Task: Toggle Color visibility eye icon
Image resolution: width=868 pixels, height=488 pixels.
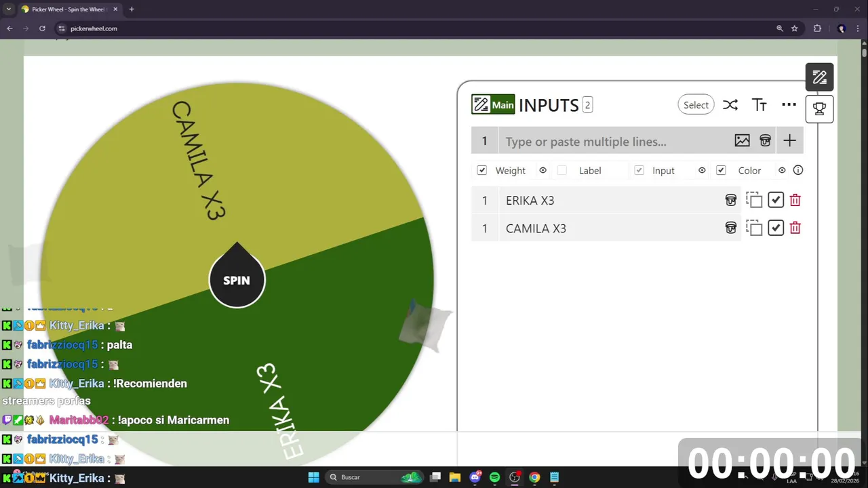Action: click(782, 170)
